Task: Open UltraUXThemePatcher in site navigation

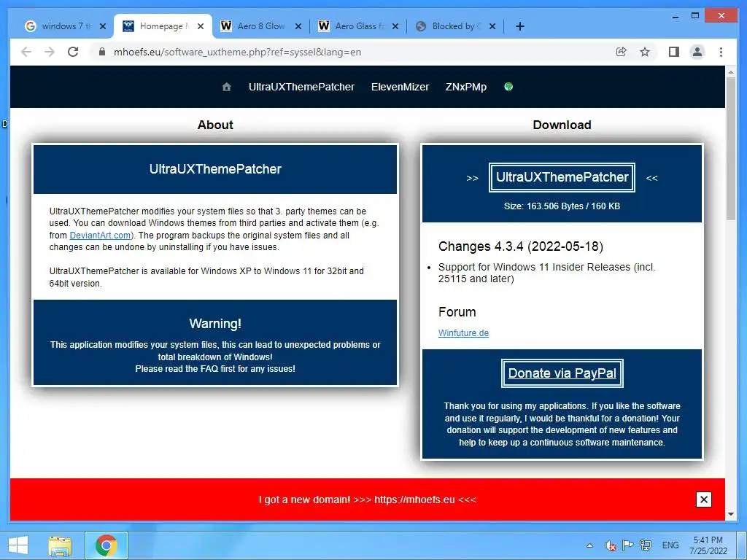Action: (301, 87)
